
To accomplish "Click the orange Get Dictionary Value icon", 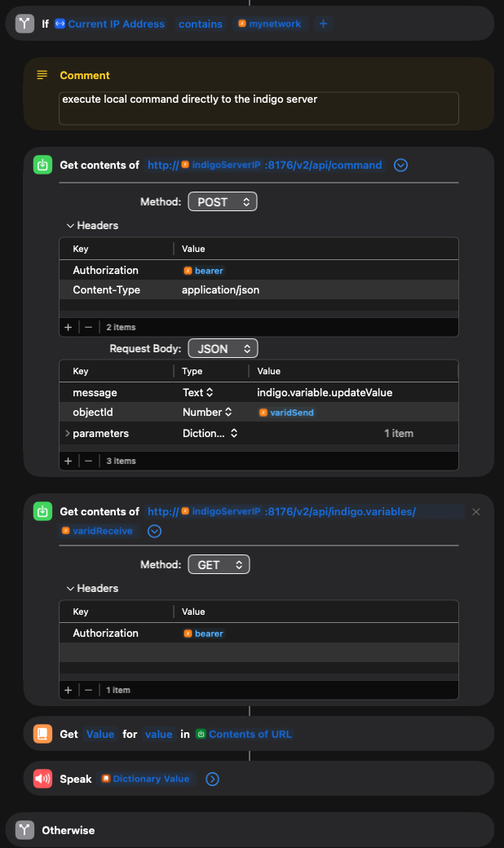I will click(42, 734).
